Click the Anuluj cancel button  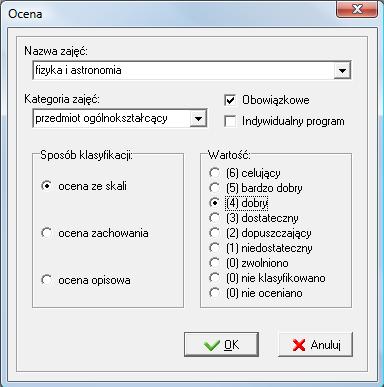coord(315,345)
